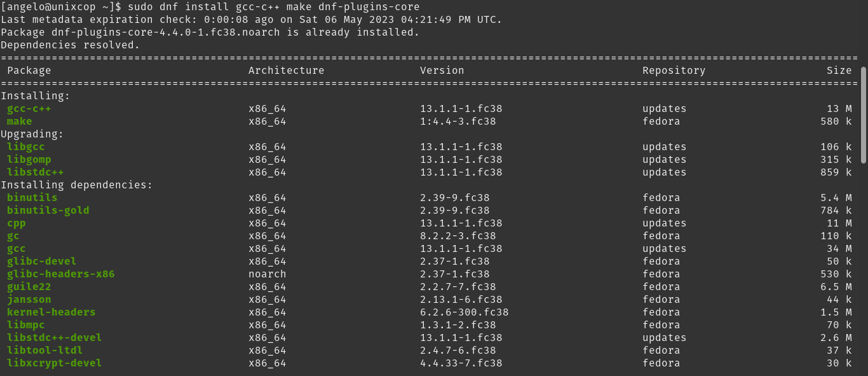Click the libmpc package name
868x376 pixels.
(x=26, y=325)
